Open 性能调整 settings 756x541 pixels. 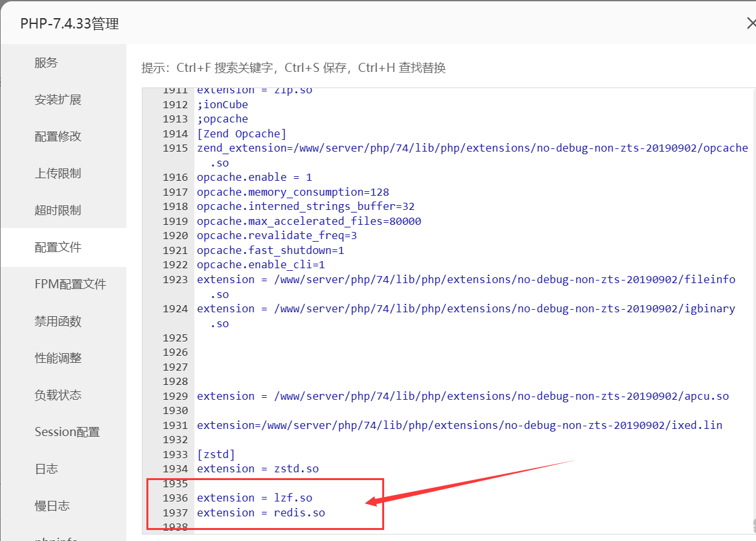(58, 358)
